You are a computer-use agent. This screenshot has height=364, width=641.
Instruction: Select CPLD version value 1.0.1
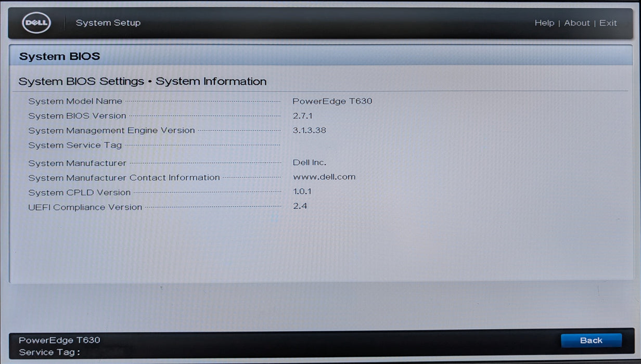[x=302, y=191]
